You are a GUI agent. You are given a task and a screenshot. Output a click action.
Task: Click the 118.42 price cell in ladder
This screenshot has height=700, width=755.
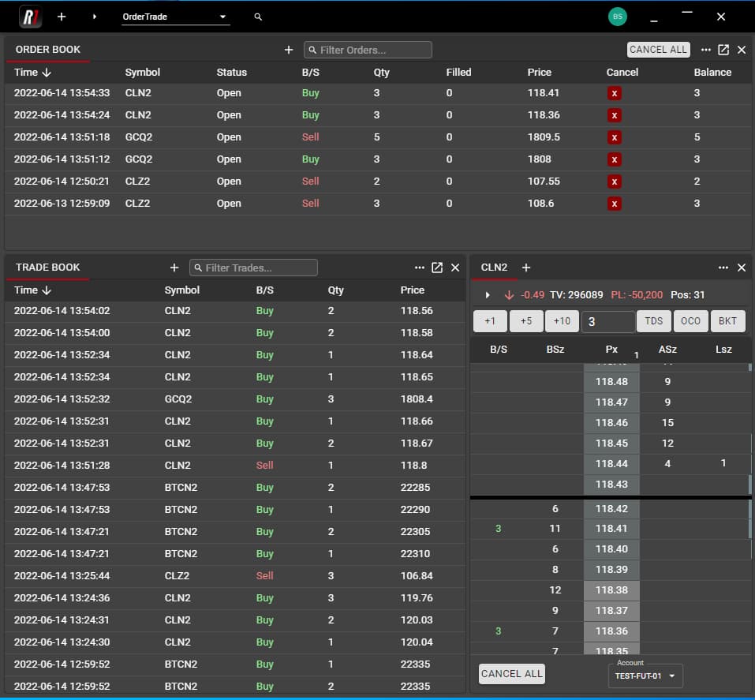pos(611,509)
